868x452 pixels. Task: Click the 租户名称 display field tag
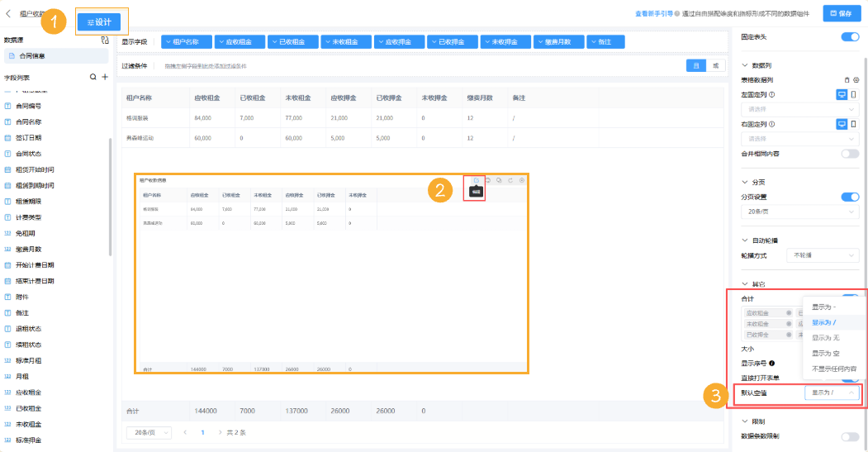point(186,41)
